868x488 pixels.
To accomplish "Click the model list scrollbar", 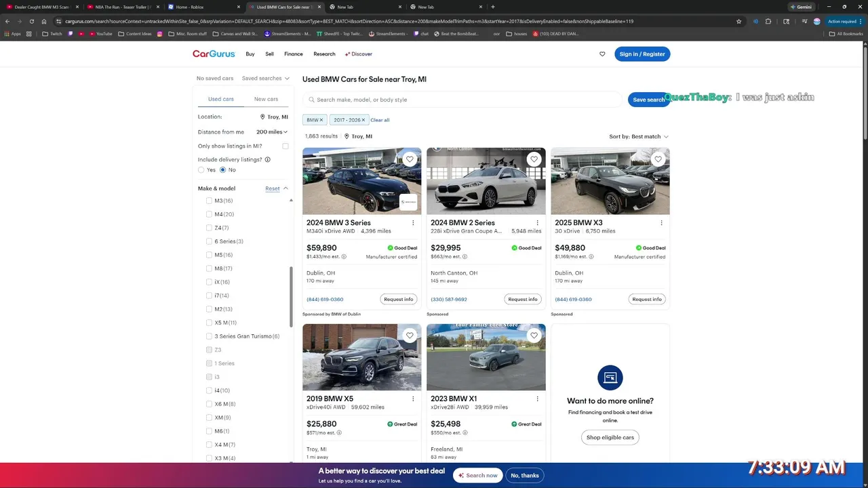I will coord(292,297).
